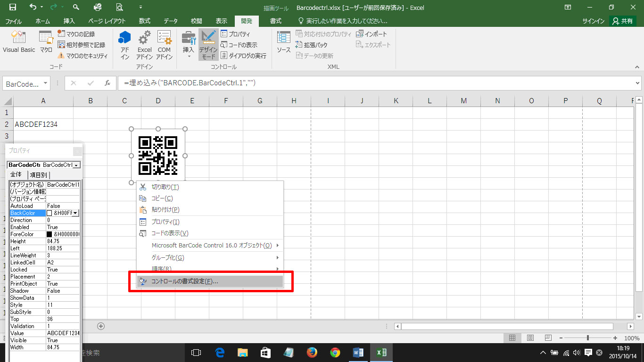Screen dimensions: 644x362
Task: Switch to the 表示 tab
Action: point(222,21)
